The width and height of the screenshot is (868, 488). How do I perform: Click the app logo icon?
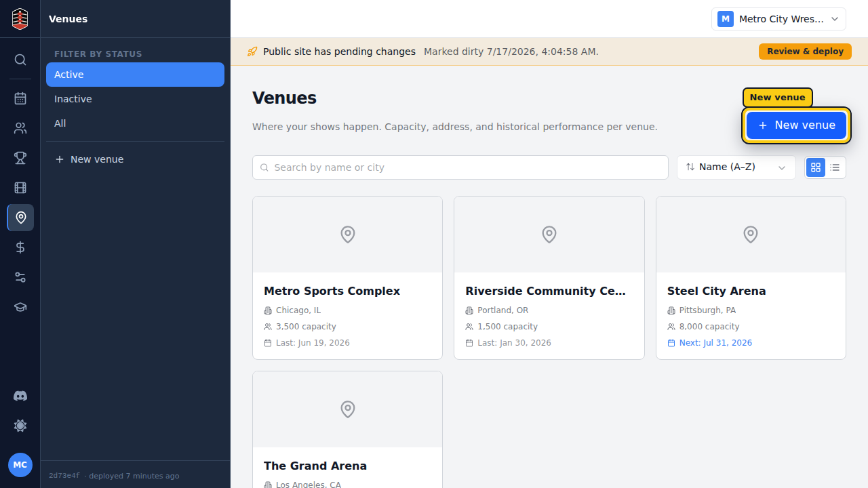point(20,19)
